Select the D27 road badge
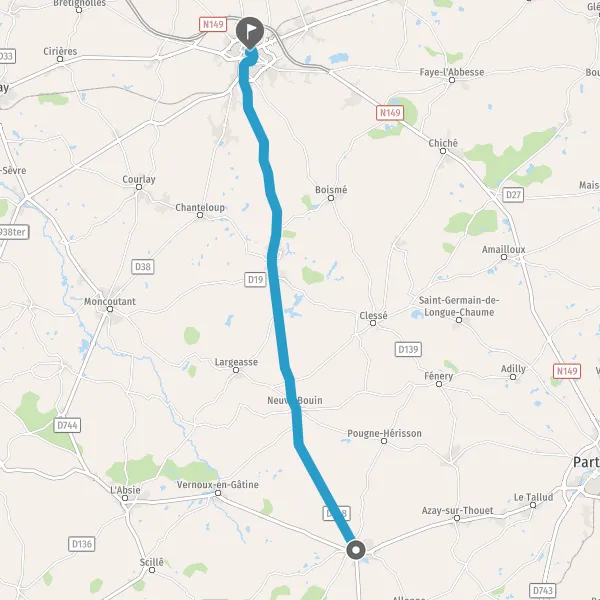Image resolution: width=600 pixels, height=600 pixels. [x=513, y=195]
